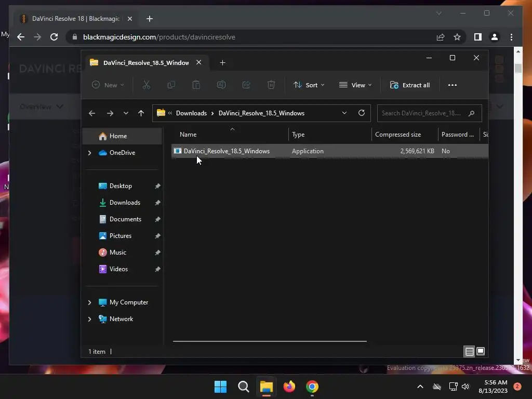Go back in File Explorer navigation
532x399 pixels.
(x=92, y=113)
